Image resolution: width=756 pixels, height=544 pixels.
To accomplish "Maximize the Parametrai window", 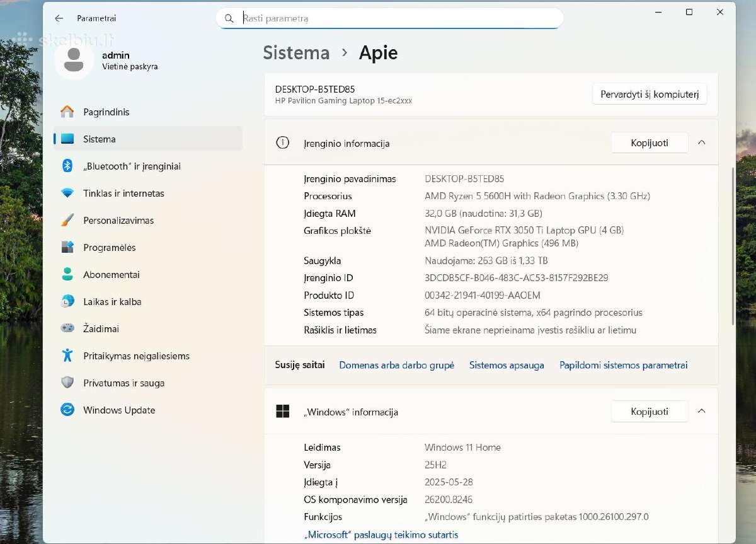I will (x=689, y=12).
